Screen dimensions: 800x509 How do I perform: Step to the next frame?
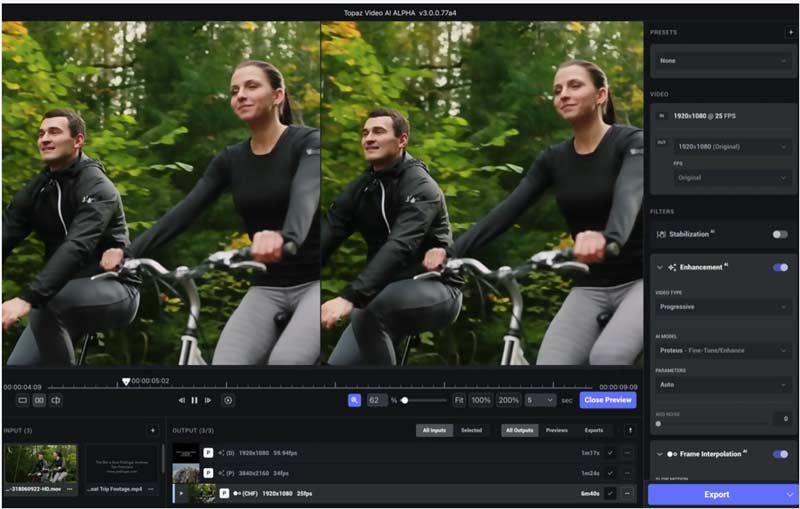(x=207, y=400)
